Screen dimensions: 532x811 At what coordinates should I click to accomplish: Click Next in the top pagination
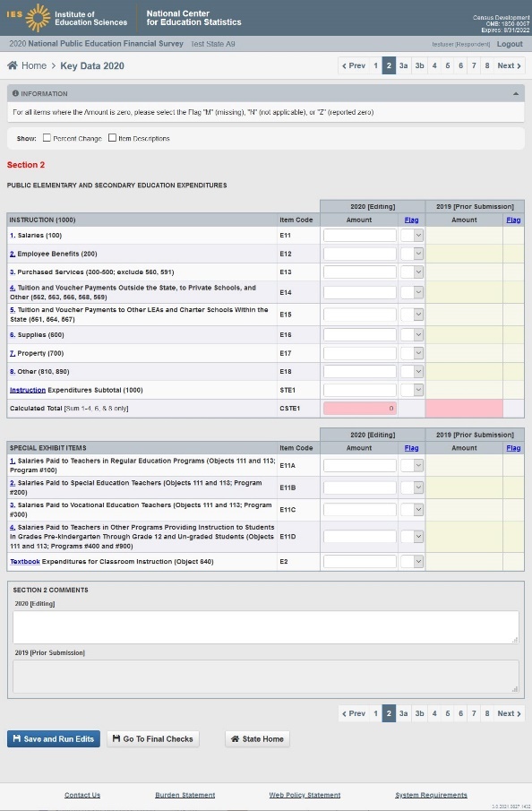(x=510, y=65)
